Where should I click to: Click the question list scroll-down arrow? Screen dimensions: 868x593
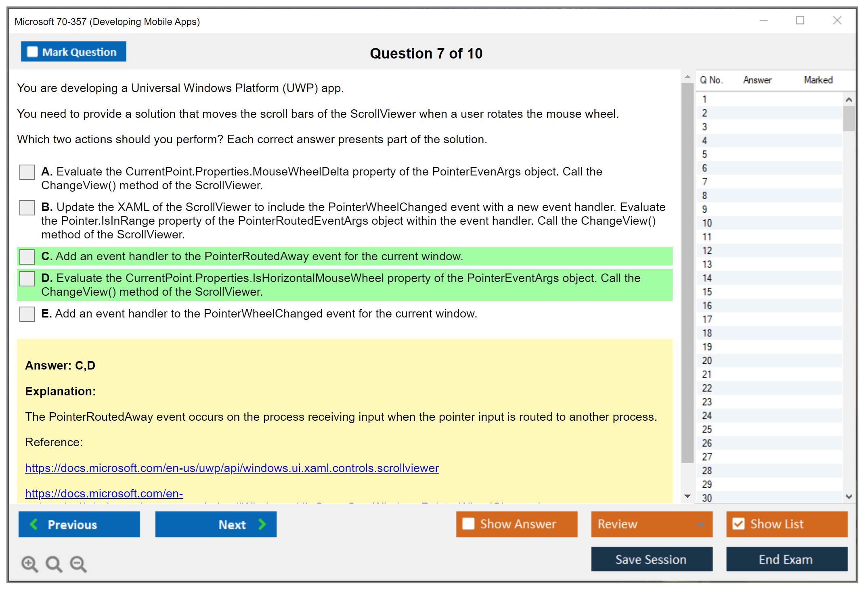click(x=849, y=497)
